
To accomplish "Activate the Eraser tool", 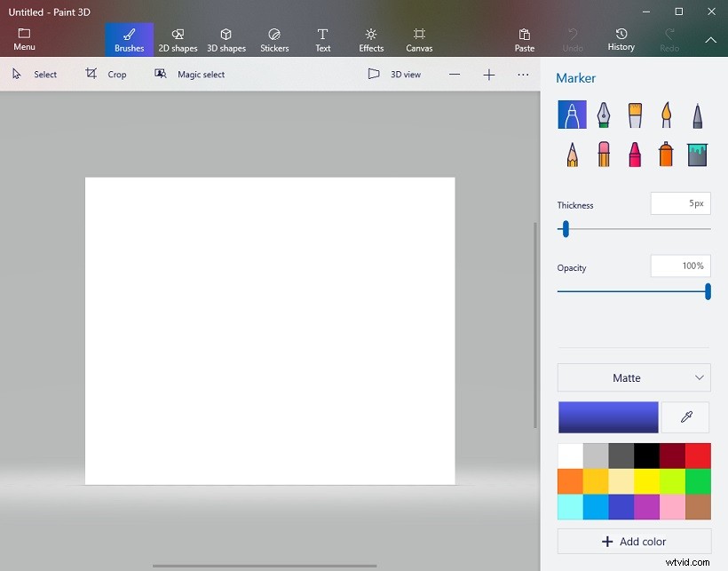I will [x=603, y=154].
